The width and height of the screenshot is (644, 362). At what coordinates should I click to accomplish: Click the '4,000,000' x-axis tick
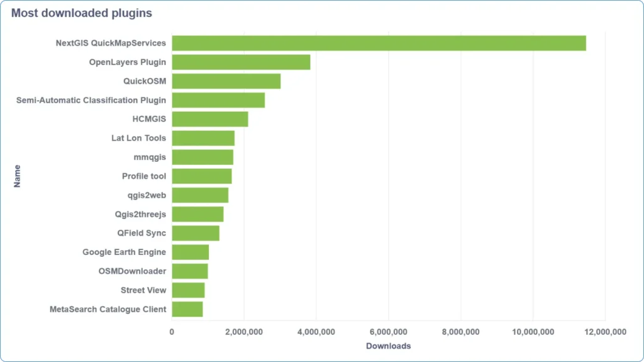click(316, 332)
